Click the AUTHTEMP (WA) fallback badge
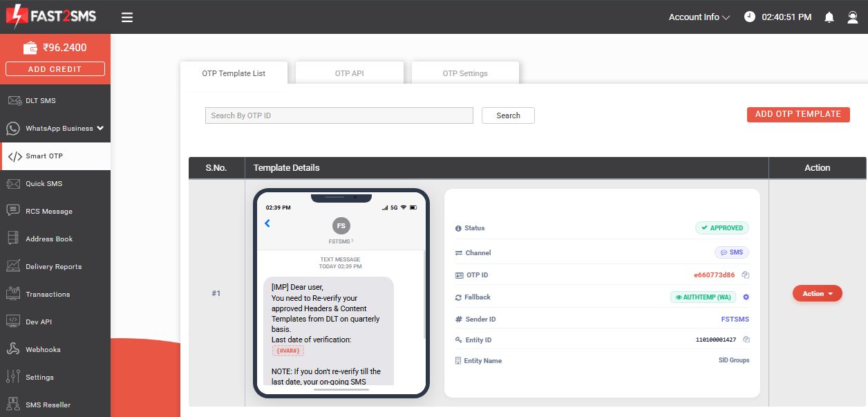 pyautogui.click(x=703, y=297)
